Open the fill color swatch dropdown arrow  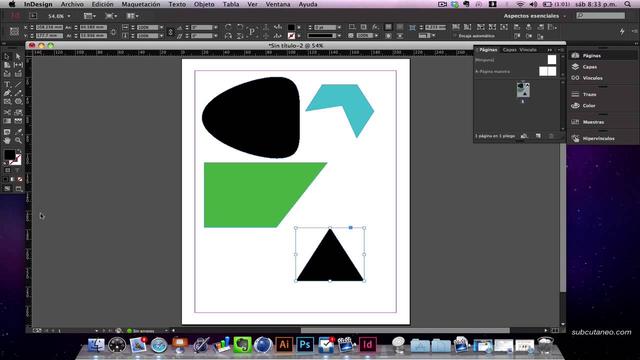point(299,27)
